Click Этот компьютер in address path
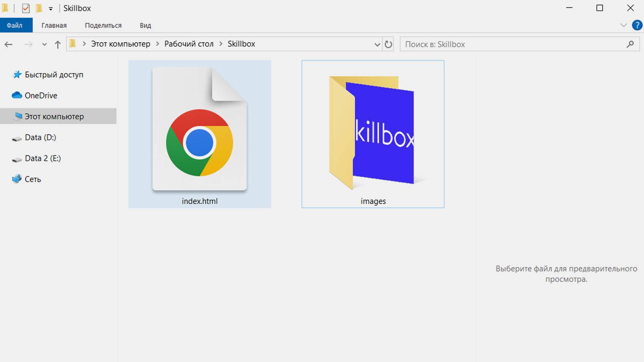This screenshot has width=644, height=362. pos(120,44)
